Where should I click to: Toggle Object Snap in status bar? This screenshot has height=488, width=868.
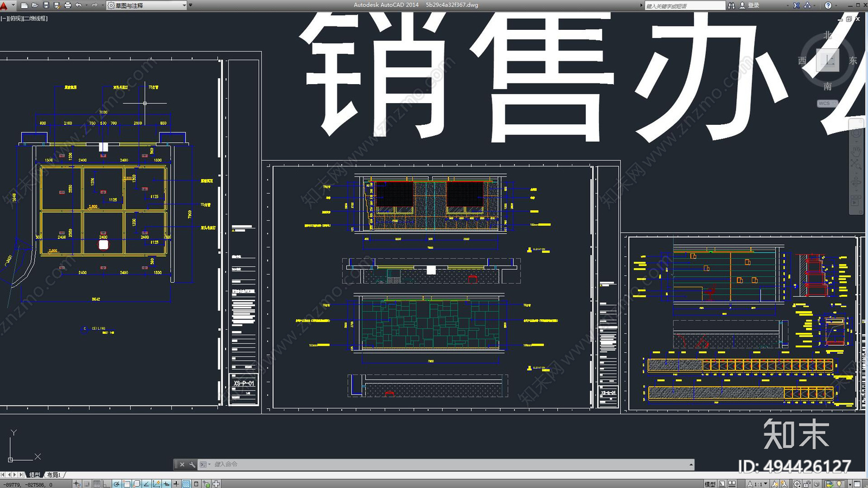126,484
